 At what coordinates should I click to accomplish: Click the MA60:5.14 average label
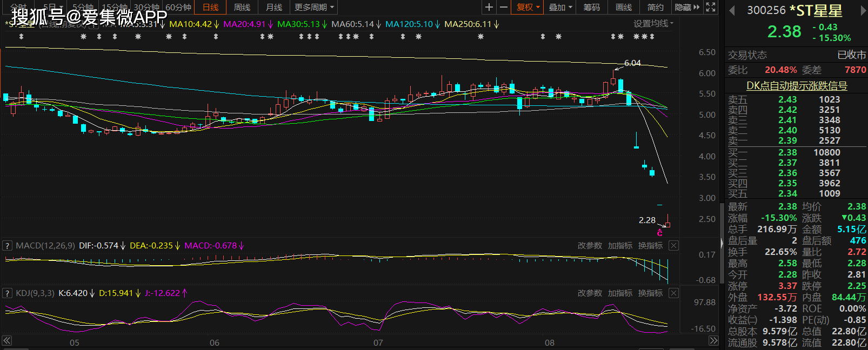coord(356,24)
